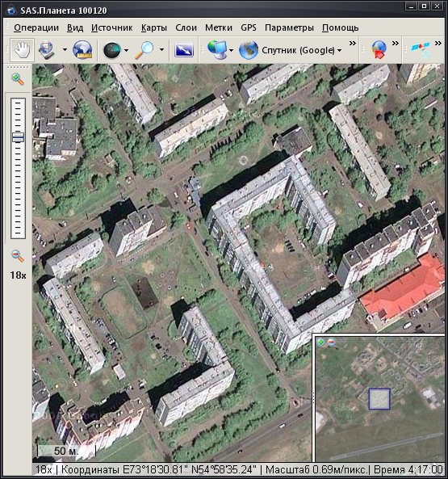This screenshot has height=479, width=448.
Task: Click the vertical zoom slider handle
Action: click(x=18, y=137)
